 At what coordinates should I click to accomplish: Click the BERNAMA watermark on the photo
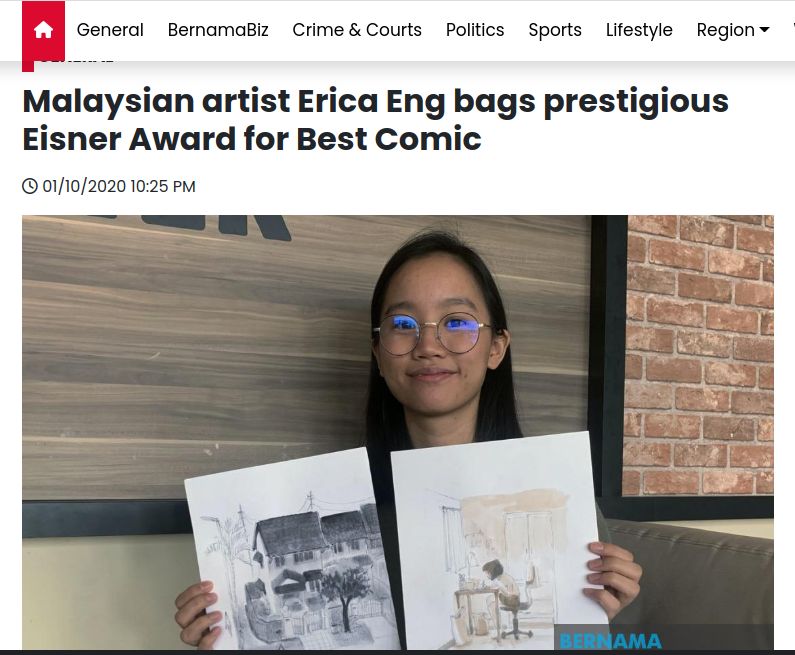pos(610,641)
